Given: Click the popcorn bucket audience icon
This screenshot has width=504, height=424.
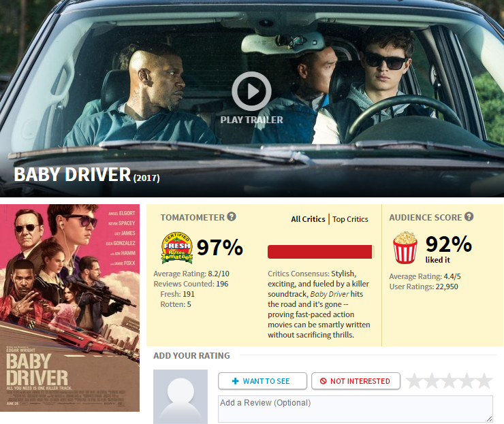Looking at the screenshot, I should 405,248.
